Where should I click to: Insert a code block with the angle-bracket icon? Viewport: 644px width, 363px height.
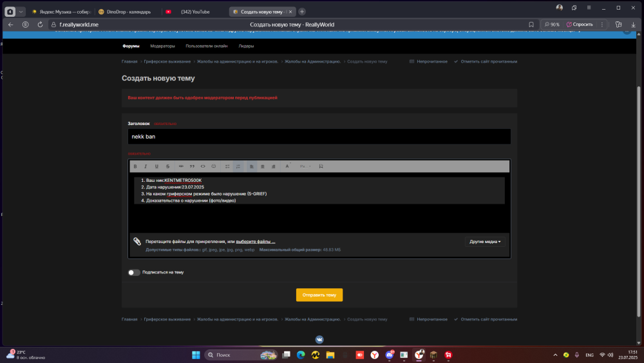[203, 166]
